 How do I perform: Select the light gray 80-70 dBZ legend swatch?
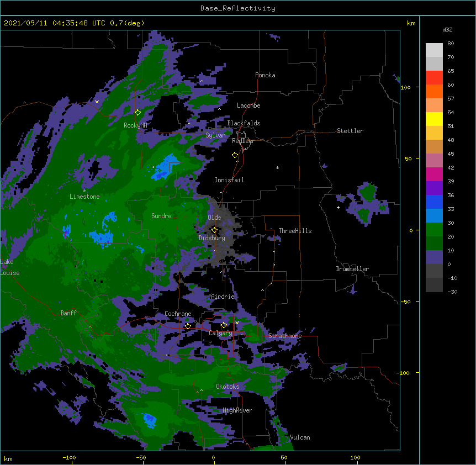[434, 50]
